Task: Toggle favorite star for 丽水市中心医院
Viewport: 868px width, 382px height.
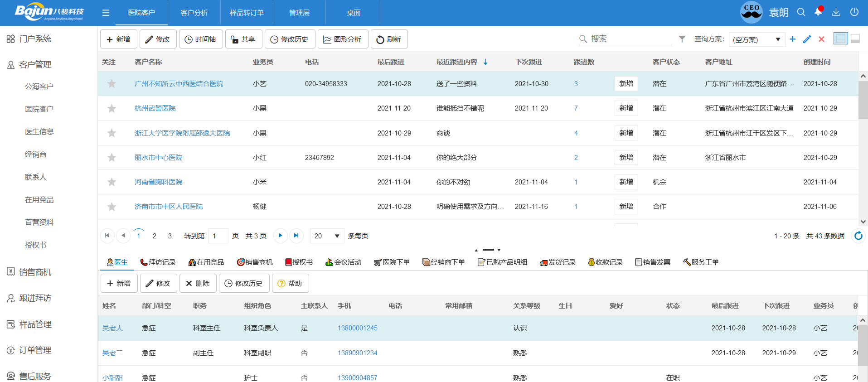Action: pyautogui.click(x=112, y=158)
